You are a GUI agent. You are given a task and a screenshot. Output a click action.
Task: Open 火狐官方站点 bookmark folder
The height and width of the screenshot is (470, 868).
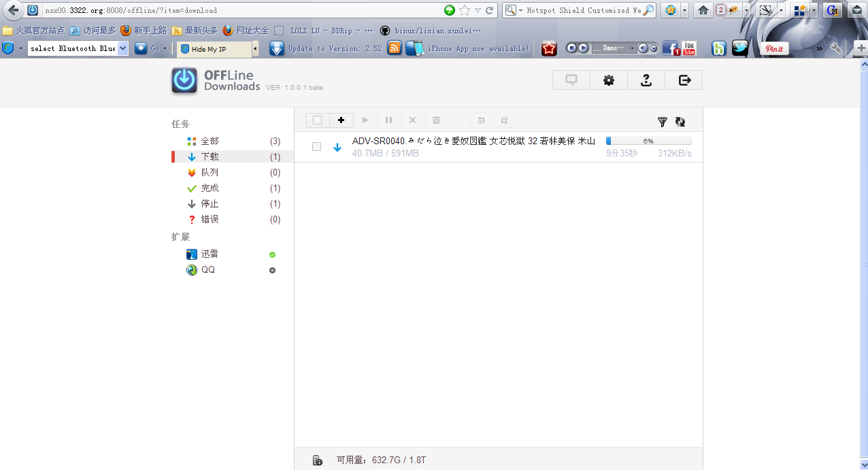[x=34, y=31]
